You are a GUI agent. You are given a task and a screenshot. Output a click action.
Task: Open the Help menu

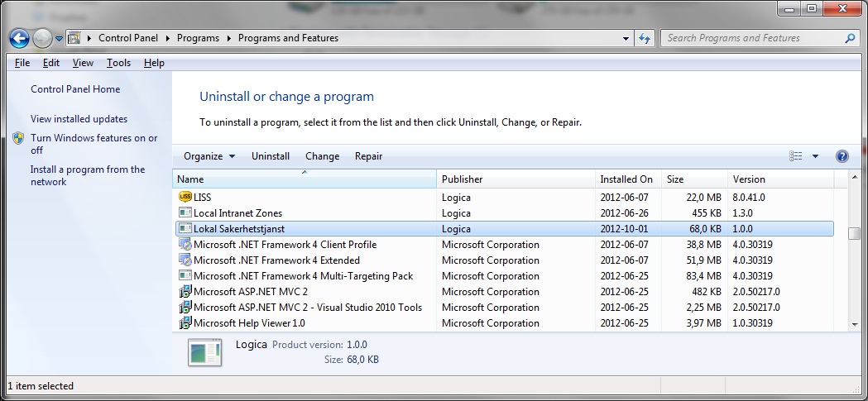[x=154, y=63]
